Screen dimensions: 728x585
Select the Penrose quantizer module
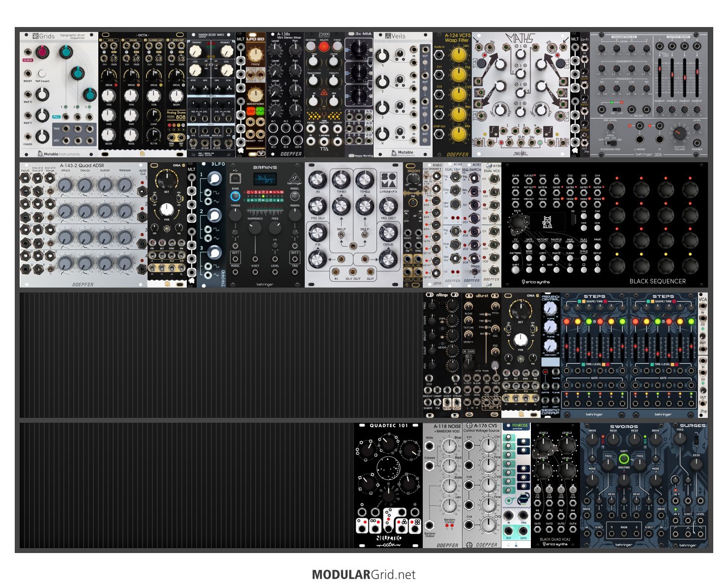[x=516, y=485]
